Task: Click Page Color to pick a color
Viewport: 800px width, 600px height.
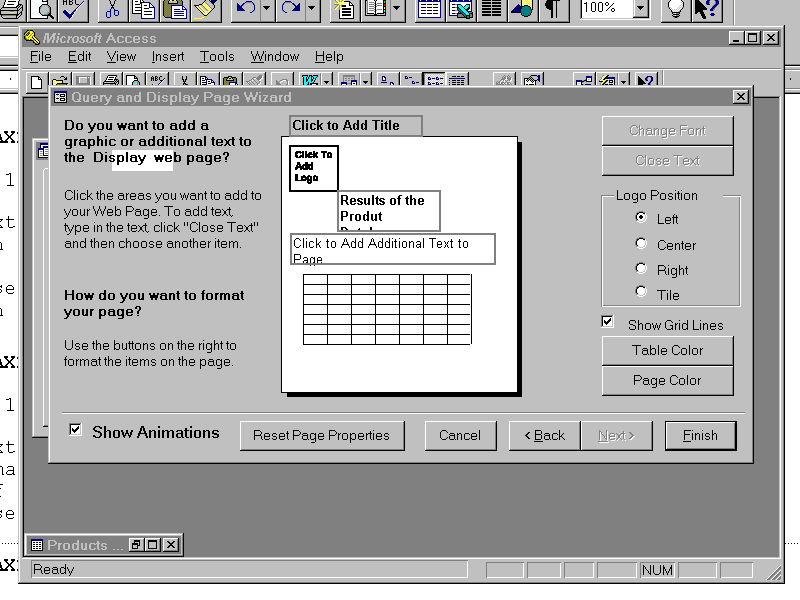Action: pos(667,380)
